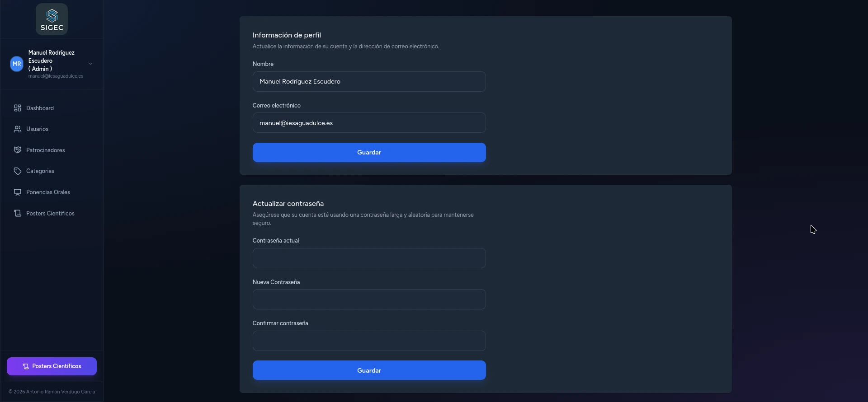Select the Contraseña actual field
Screen dimensions: 868x402
(x=369, y=258)
